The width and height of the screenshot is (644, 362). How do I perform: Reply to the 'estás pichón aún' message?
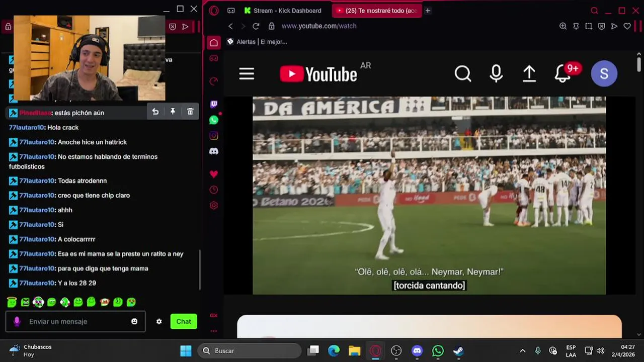point(155,112)
